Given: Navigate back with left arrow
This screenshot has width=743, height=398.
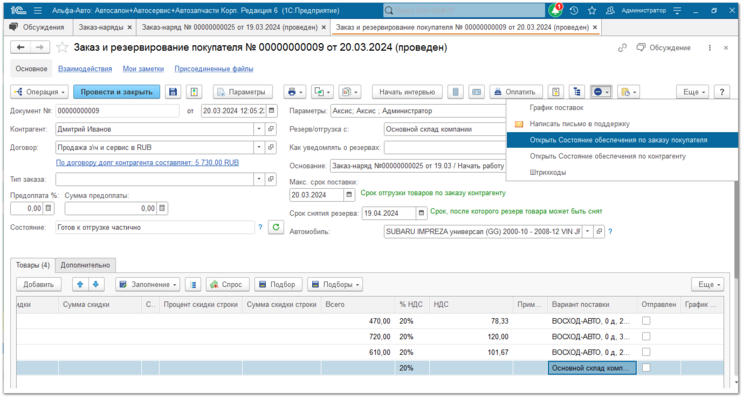Looking at the screenshot, I should 20,47.
